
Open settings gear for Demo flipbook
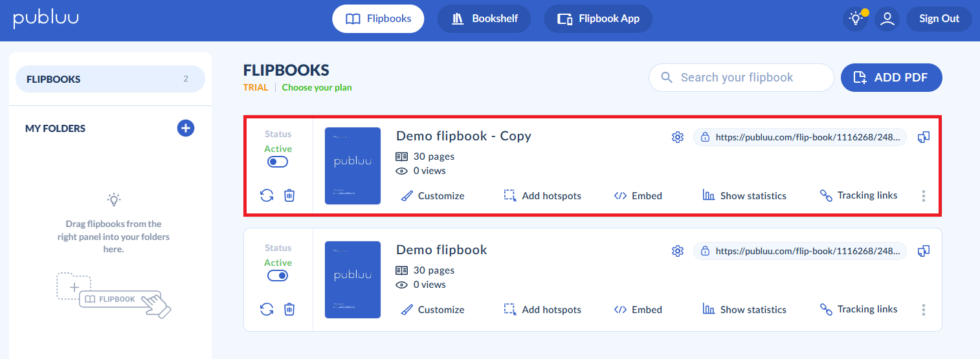coord(678,251)
